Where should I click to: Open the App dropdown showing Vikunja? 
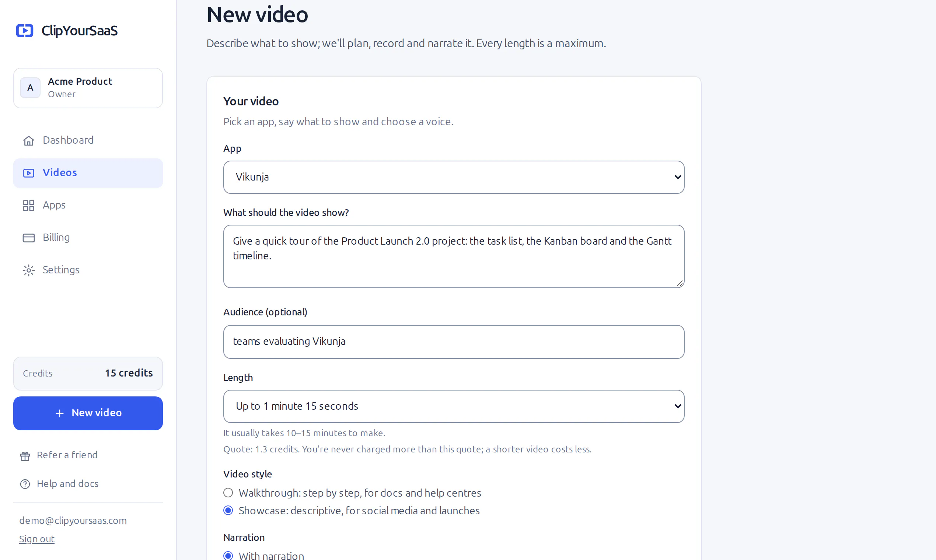[x=454, y=177]
